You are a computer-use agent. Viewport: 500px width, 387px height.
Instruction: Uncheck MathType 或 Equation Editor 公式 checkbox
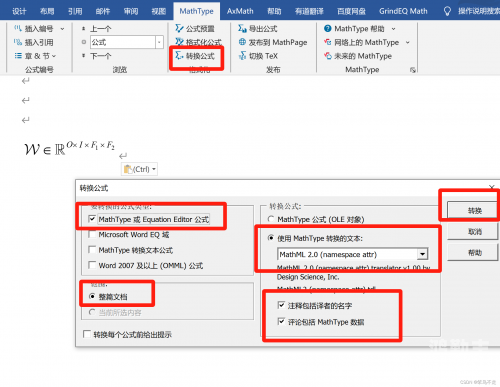pos(92,219)
